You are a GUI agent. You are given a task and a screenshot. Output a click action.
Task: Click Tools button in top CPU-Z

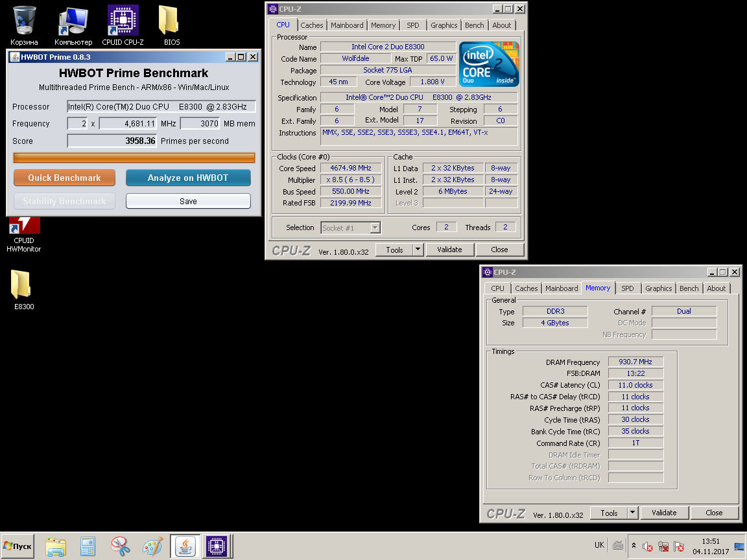click(x=394, y=250)
